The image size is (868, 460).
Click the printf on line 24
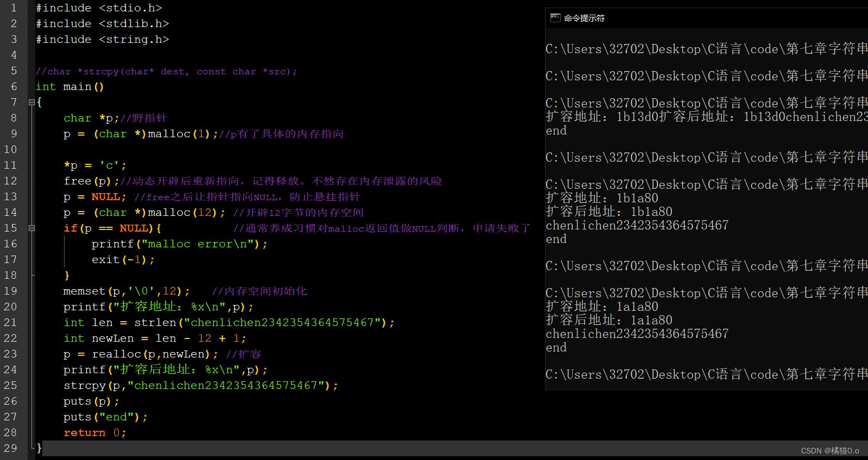[166, 369]
